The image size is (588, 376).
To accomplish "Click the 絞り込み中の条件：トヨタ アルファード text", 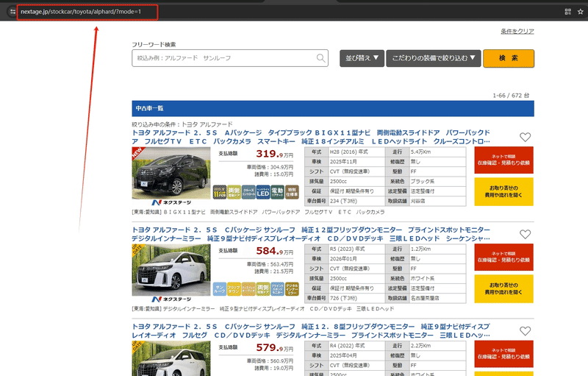I will 182,124.
